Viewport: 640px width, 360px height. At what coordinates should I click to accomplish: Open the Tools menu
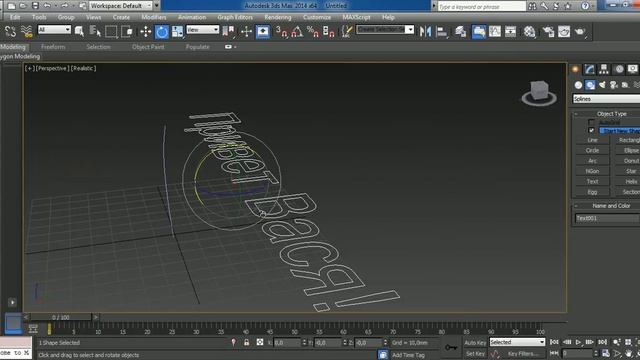coord(39,17)
